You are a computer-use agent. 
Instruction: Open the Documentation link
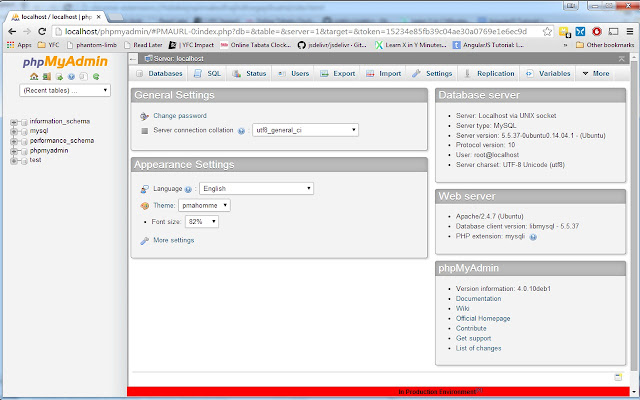pos(478,299)
